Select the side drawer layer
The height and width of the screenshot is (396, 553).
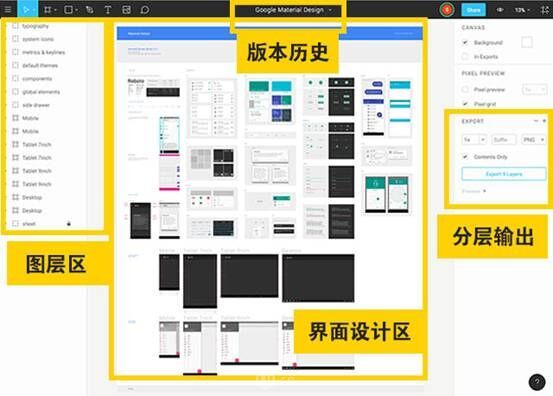pyautogui.click(x=36, y=105)
